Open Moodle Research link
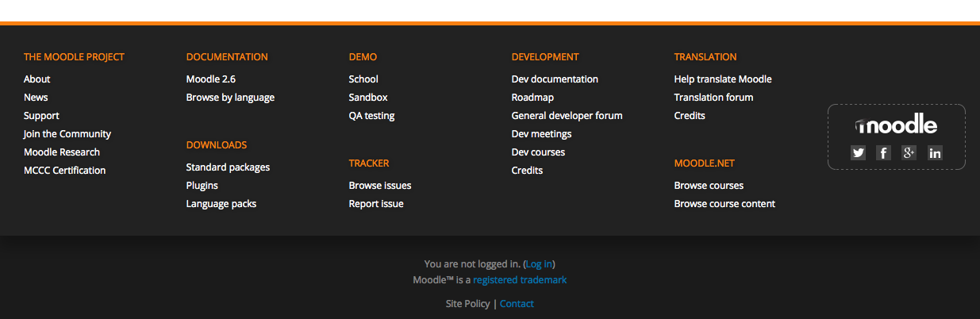Viewport: 980px width, 319px height. click(62, 152)
